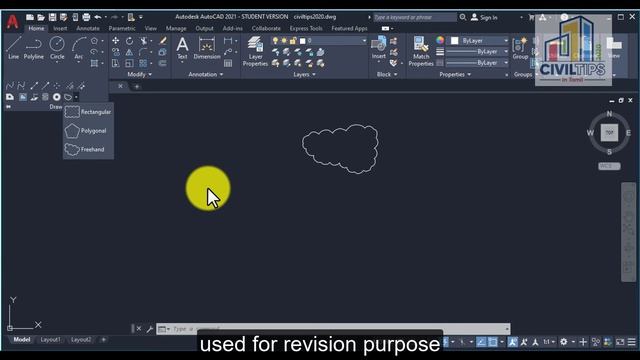
Task: Open the Express Tools ribbon tab
Action: pyautogui.click(x=306, y=29)
